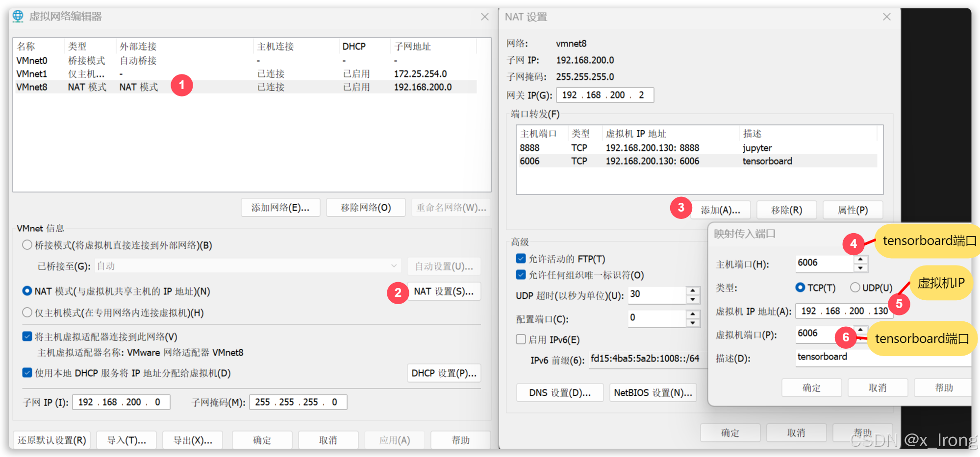Select the 6006 tensorboard port forwarding row

698,161
